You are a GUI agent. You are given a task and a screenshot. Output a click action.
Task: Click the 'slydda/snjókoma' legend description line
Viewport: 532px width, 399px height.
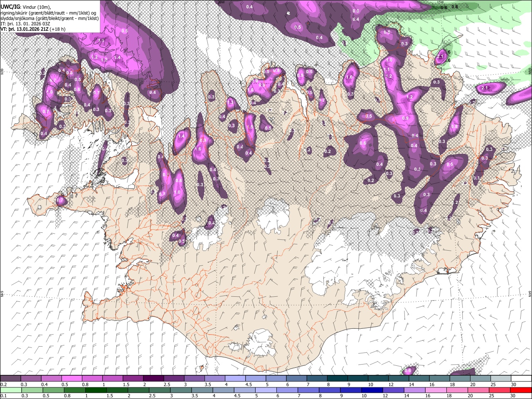pyautogui.click(x=49, y=18)
